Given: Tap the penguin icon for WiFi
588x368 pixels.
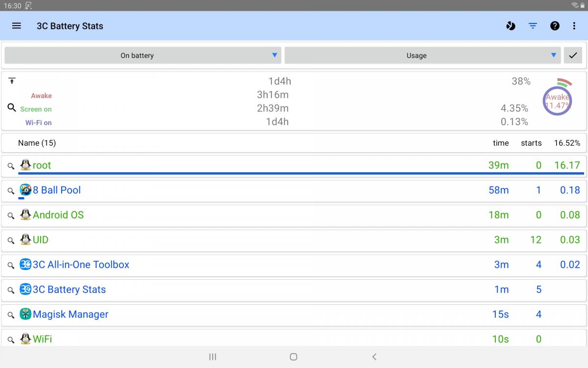Looking at the screenshot, I should coord(25,339).
